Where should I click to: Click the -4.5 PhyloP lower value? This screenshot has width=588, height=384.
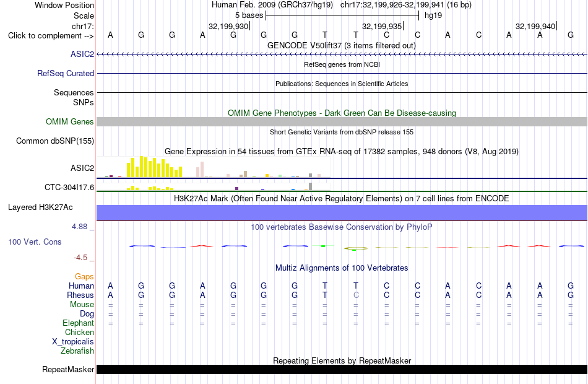pyautogui.click(x=80, y=258)
